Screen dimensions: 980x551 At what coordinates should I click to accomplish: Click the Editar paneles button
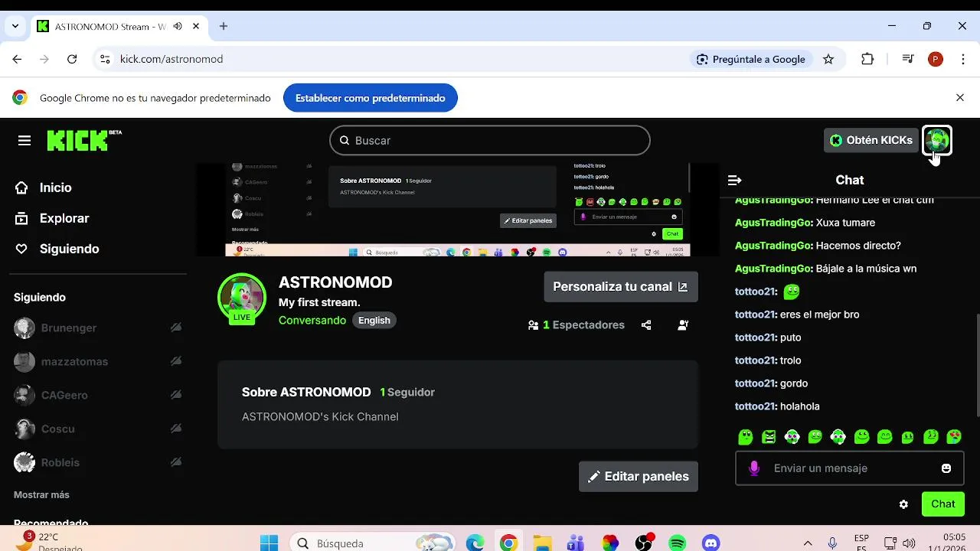click(639, 477)
